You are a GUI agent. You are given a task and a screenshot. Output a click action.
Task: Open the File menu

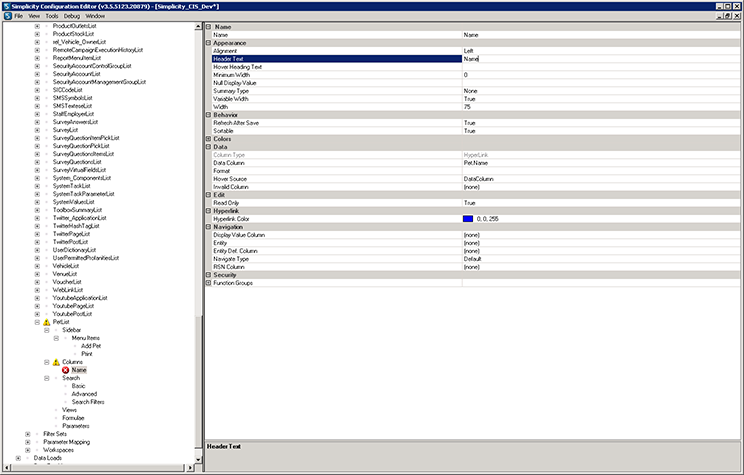pos(19,16)
